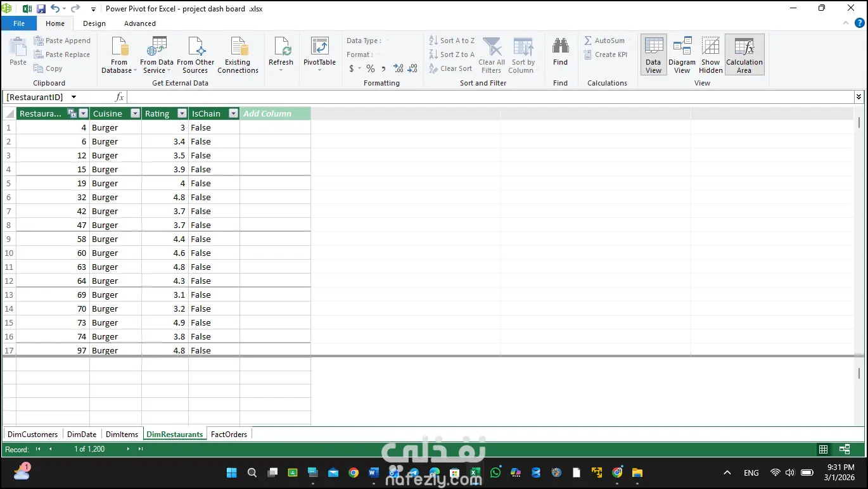868x489 pixels.
Task: Choose From Other Sources
Action: tap(195, 55)
